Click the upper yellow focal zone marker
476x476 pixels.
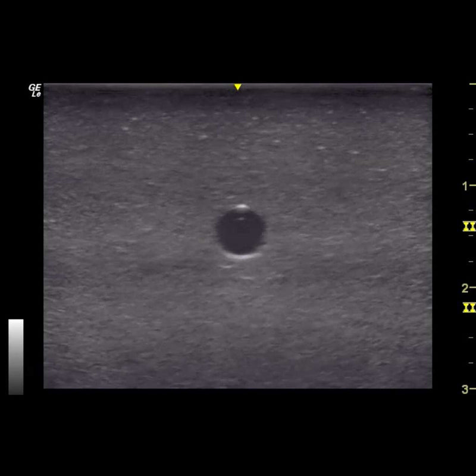tap(469, 227)
